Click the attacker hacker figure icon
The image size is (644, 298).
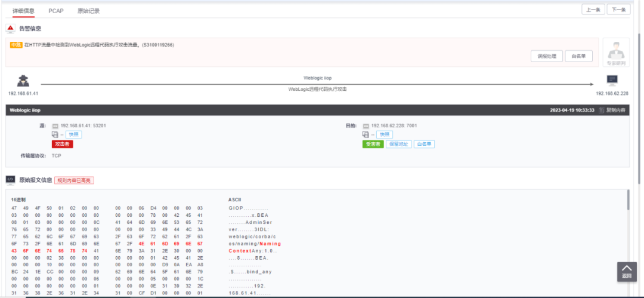tap(23, 81)
